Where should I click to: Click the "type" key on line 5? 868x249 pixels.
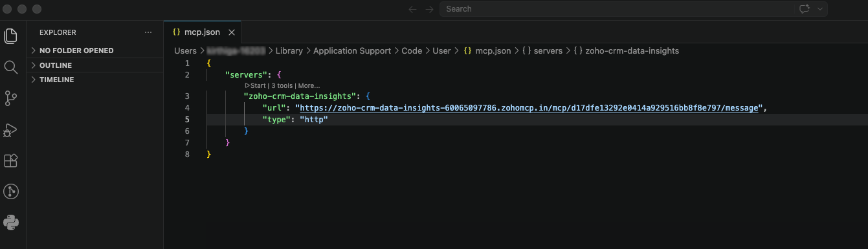pyautogui.click(x=276, y=120)
